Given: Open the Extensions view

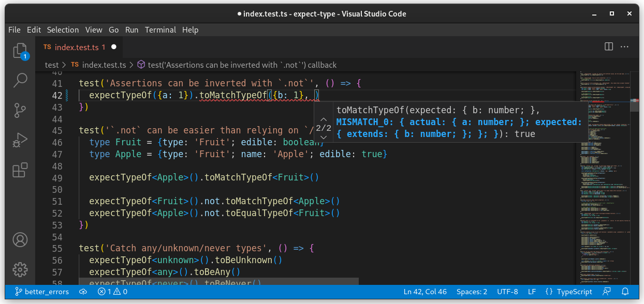Looking at the screenshot, I should pyautogui.click(x=20, y=170).
